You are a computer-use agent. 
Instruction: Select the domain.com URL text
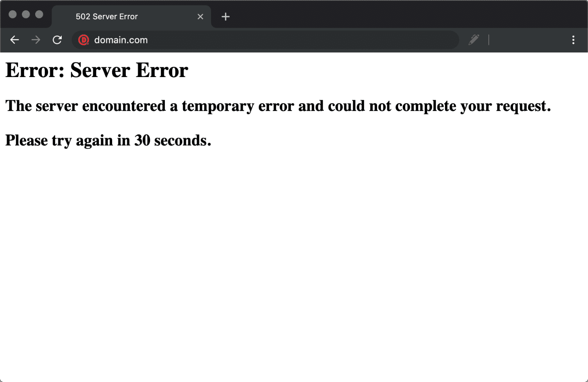point(120,39)
